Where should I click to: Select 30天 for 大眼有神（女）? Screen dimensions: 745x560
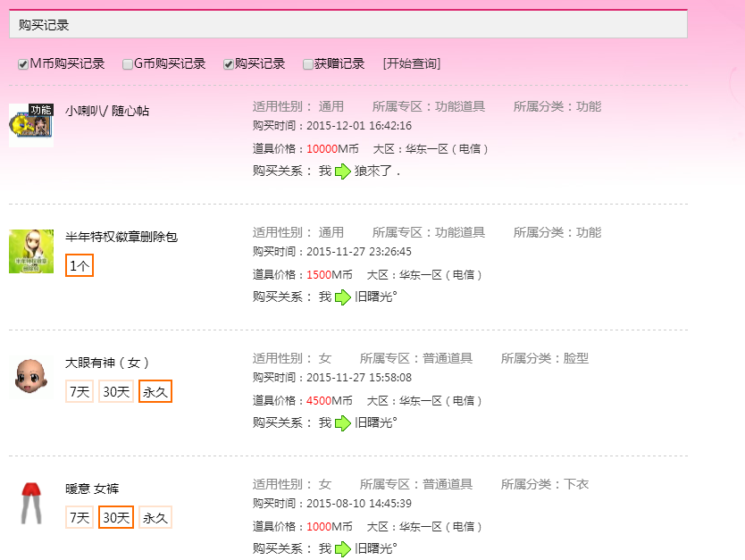(116, 391)
